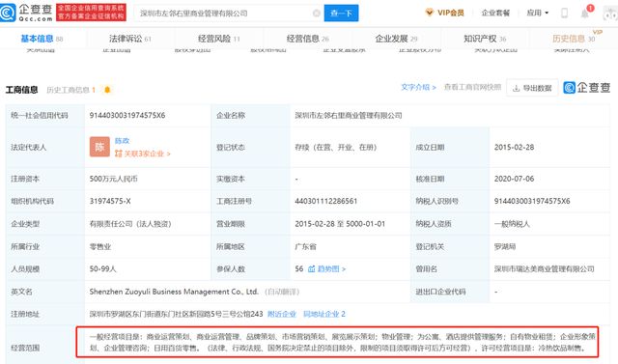
Task: Select the 经营范围 description text
Action: [x=342, y=343]
